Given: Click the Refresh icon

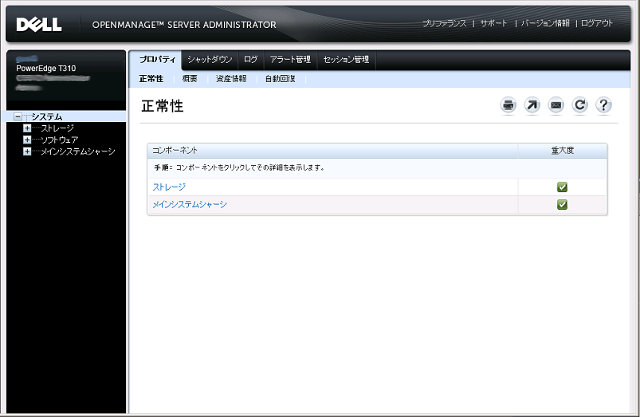Looking at the screenshot, I should 580,105.
